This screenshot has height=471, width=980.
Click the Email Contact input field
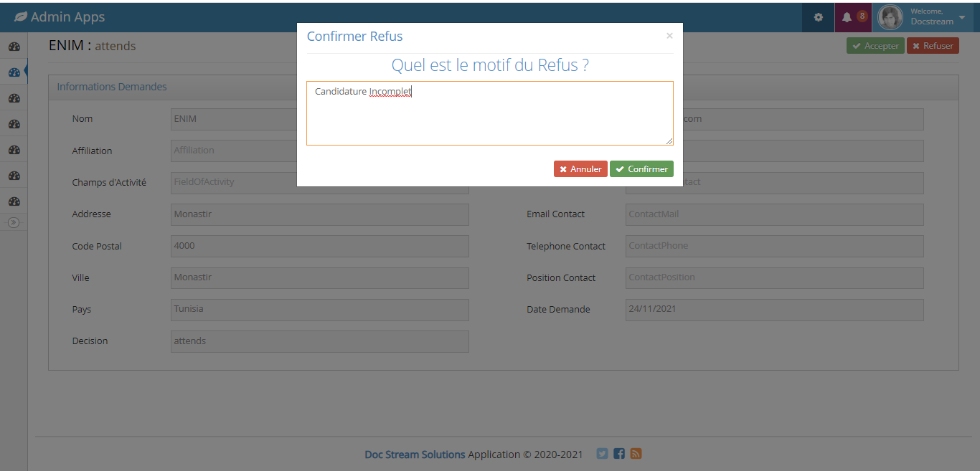click(775, 214)
